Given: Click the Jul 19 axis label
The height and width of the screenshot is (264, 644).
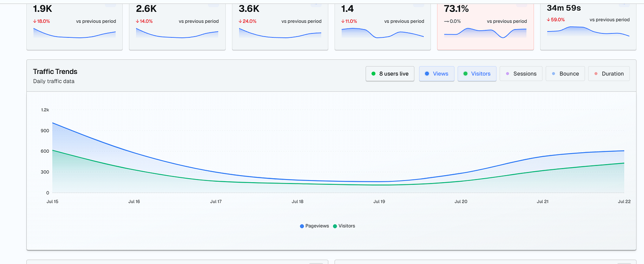Looking at the screenshot, I should click(x=379, y=202).
